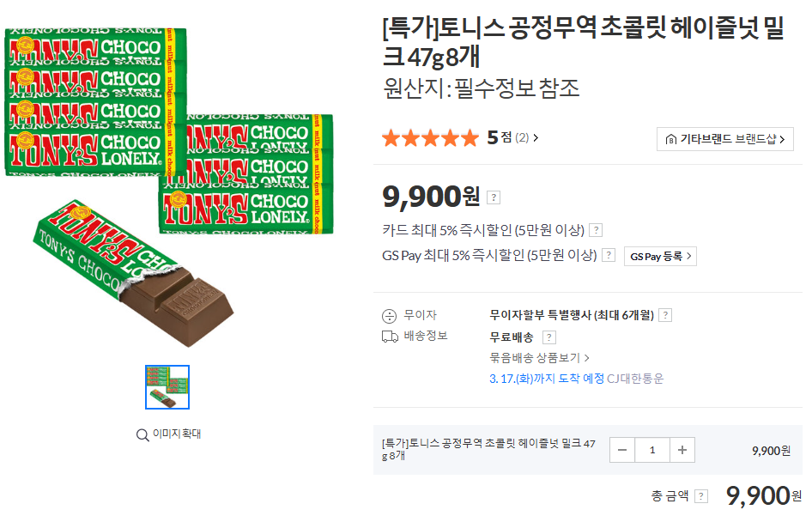Click free shipping help question icon
This screenshot has width=812, height=522.
549,337
